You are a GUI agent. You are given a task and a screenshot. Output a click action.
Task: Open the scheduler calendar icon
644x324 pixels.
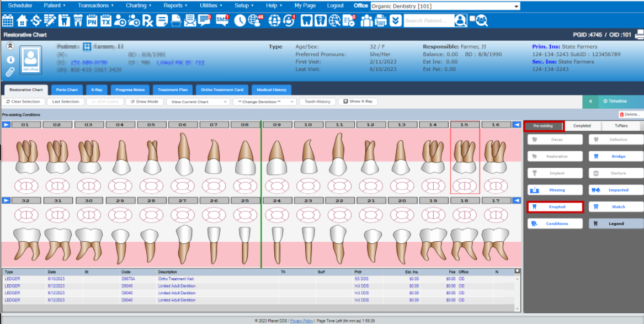point(8,21)
